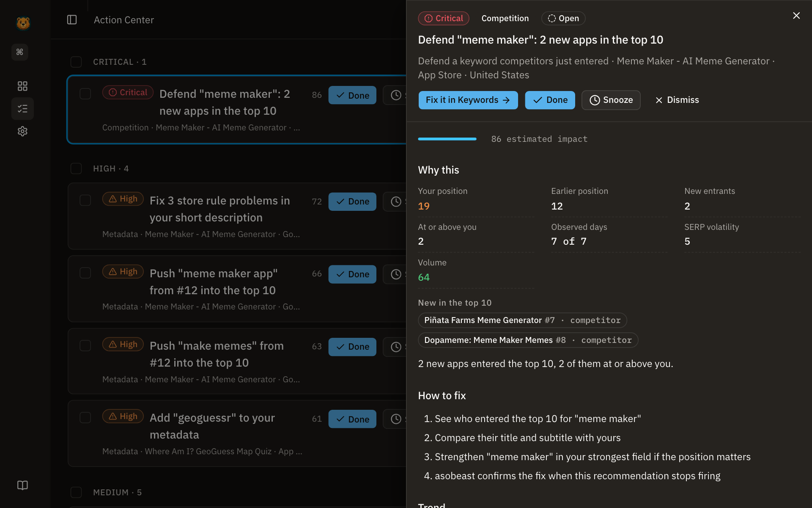The width and height of the screenshot is (812, 508).
Task: Tick the "Add geoguessr" item checkbox
Action: coord(85,417)
